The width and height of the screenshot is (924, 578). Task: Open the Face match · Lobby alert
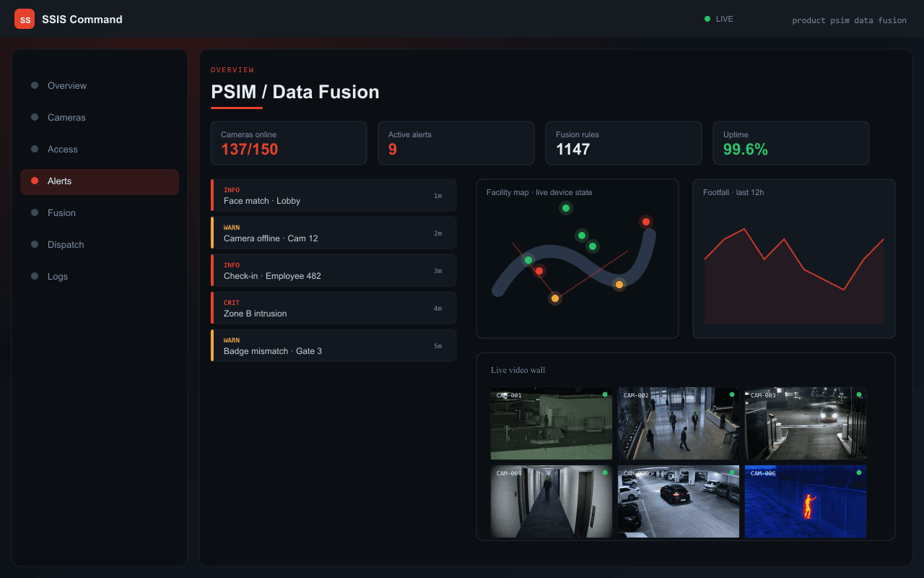coord(334,195)
